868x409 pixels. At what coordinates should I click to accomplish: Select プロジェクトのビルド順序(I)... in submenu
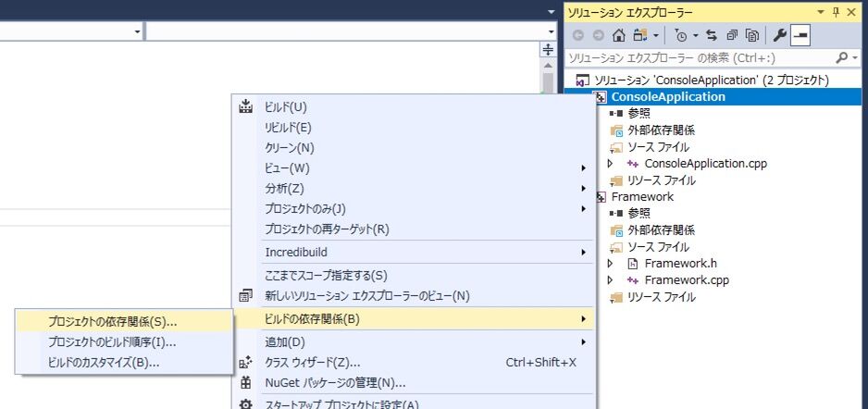pos(124,342)
